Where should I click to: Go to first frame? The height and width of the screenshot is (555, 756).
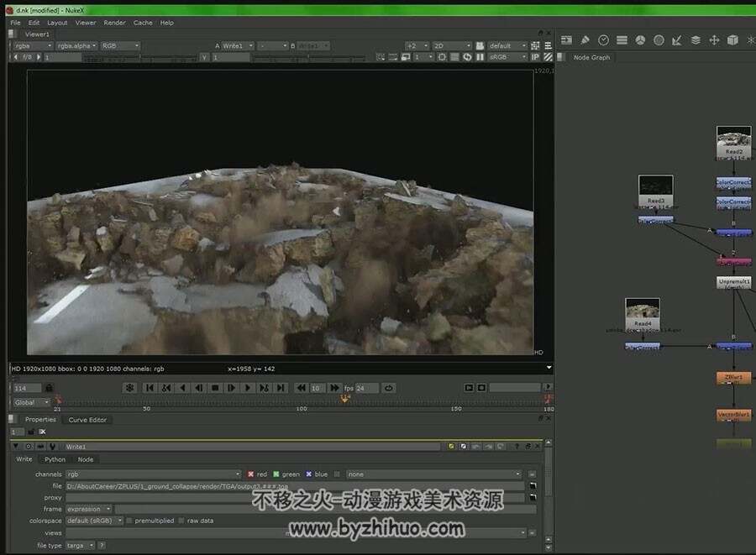click(x=150, y=388)
